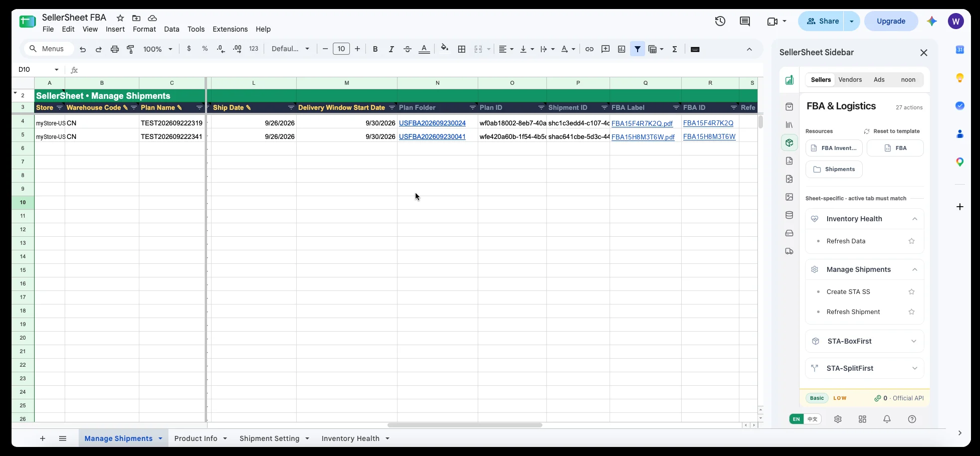
Task: Click the undo icon in toolbar
Action: [x=83, y=49]
